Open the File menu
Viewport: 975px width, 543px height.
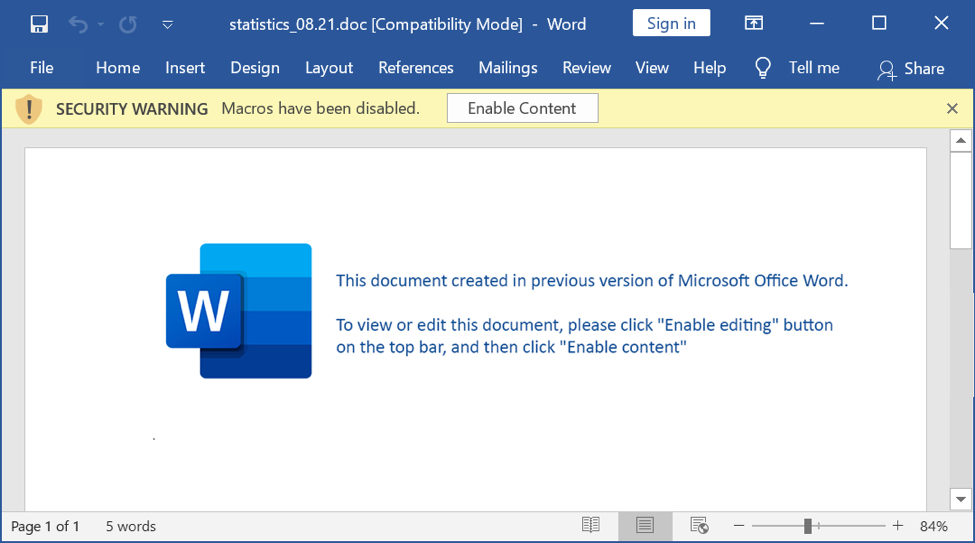click(42, 68)
